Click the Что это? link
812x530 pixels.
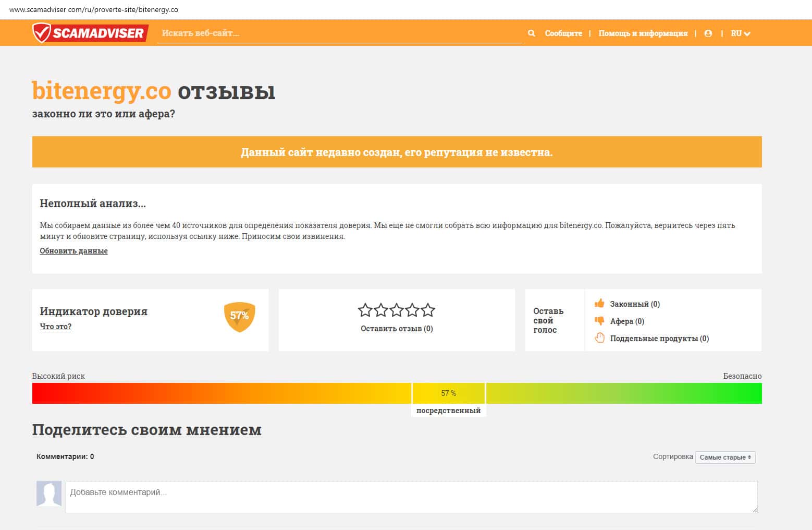click(x=55, y=327)
